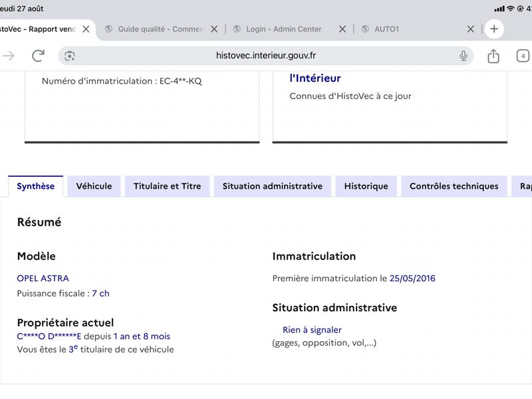Click the Propriétaire actuel heading
The width and height of the screenshot is (532, 399).
[65, 323]
